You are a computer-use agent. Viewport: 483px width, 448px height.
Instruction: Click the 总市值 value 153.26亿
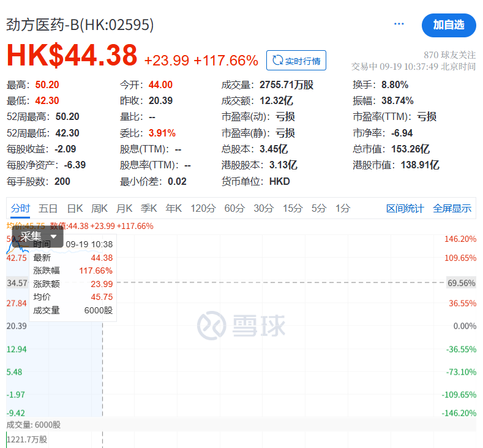[x=410, y=149]
